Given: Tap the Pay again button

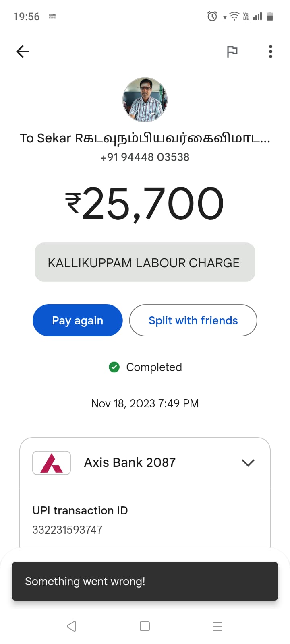Looking at the screenshot, I should point(78,320).
